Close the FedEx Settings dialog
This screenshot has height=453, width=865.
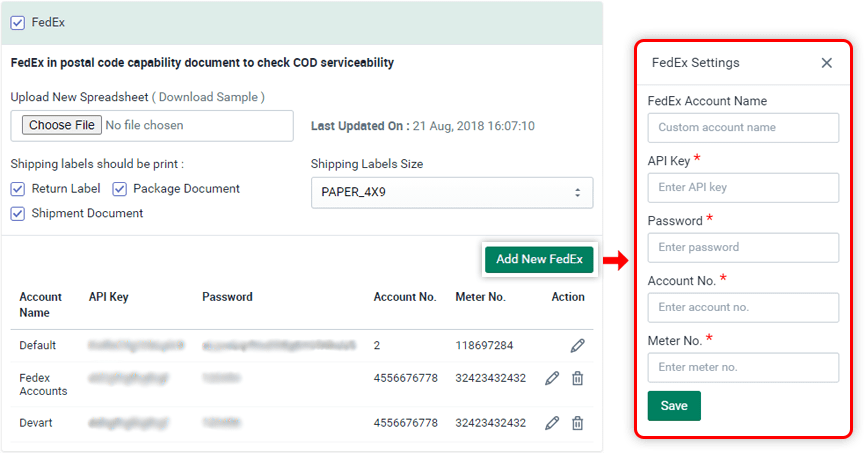[x=826, y=63]
